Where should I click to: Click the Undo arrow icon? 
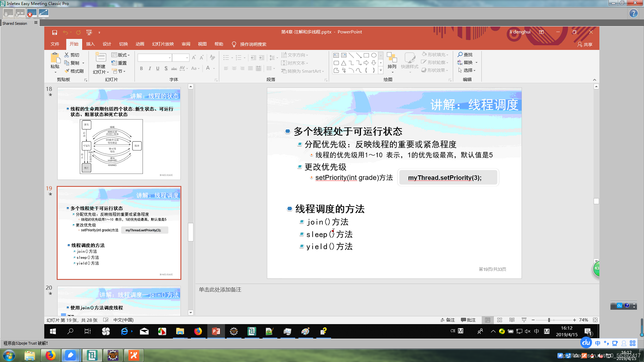pos(65,32)
